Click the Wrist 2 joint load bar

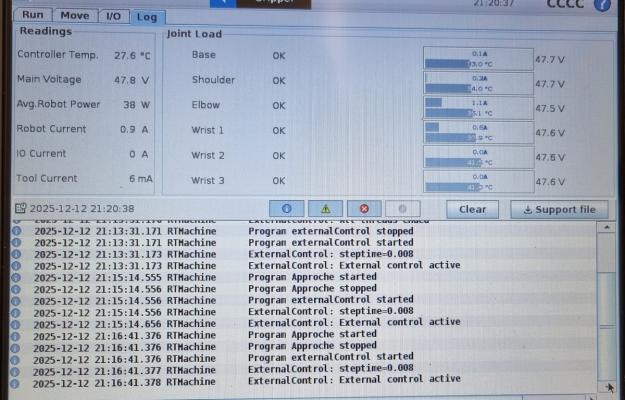coord(478,157)
